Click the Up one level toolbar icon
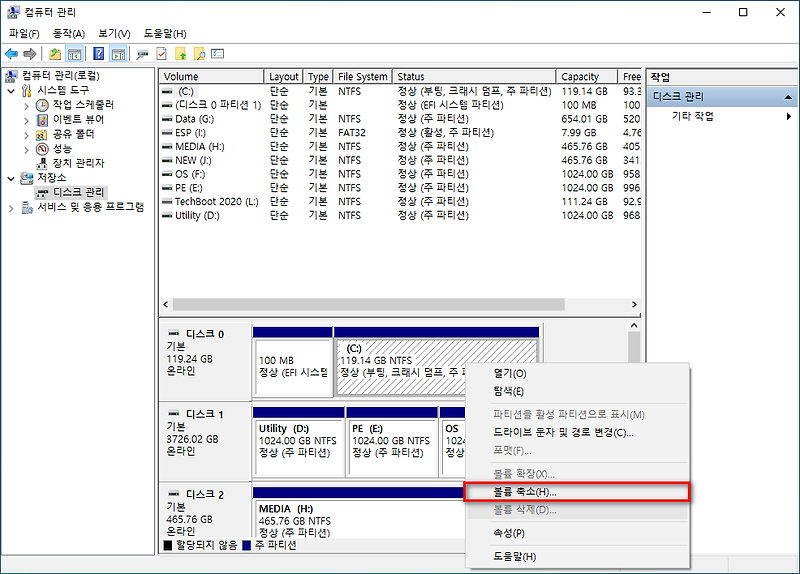The image size is (800, 574). pos(55,54)
